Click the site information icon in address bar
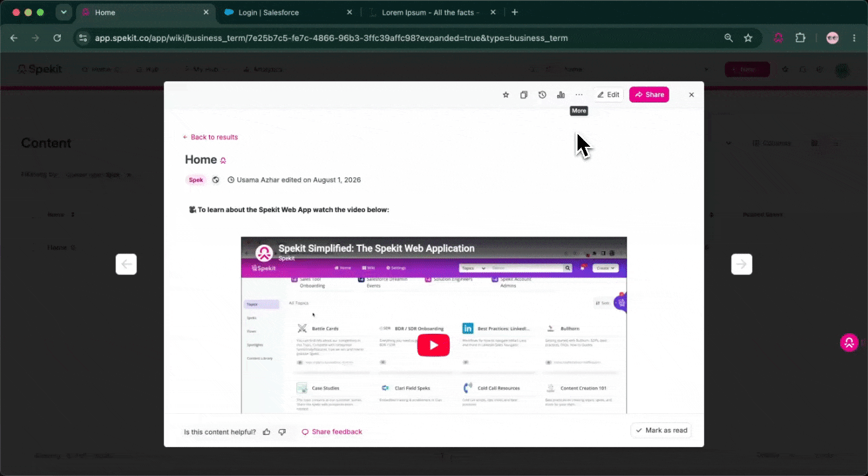 point(83,38)
